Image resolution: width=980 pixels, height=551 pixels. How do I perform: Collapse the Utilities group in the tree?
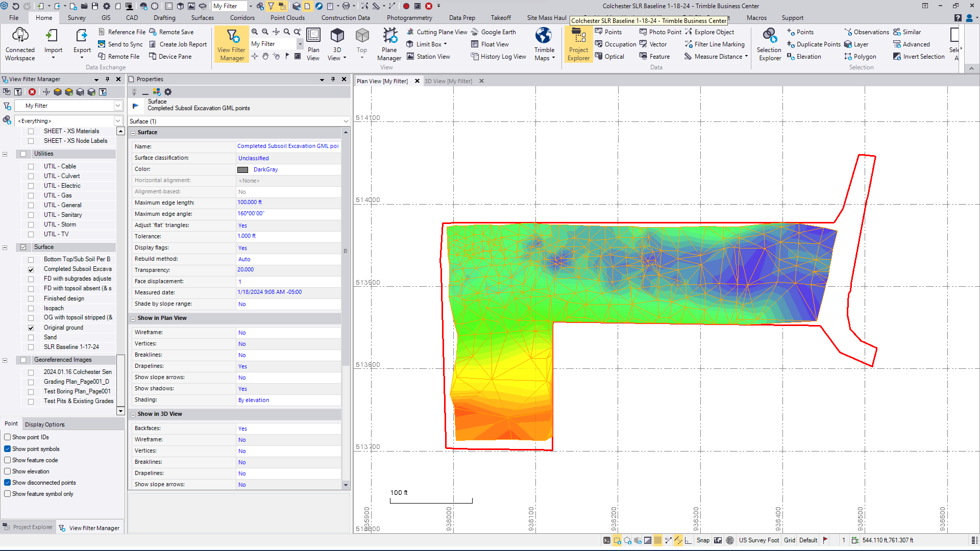point(5,154)
